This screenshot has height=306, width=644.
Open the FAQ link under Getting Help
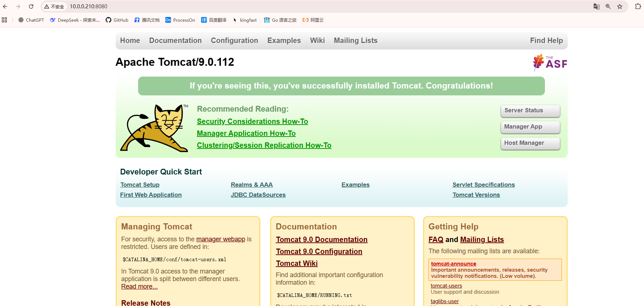click(436, 240)
